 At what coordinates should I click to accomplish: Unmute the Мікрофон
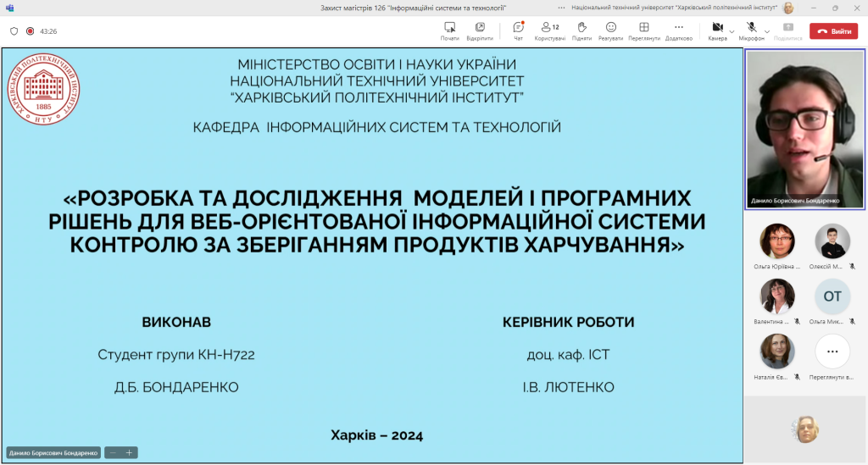(x=751, y=31)
